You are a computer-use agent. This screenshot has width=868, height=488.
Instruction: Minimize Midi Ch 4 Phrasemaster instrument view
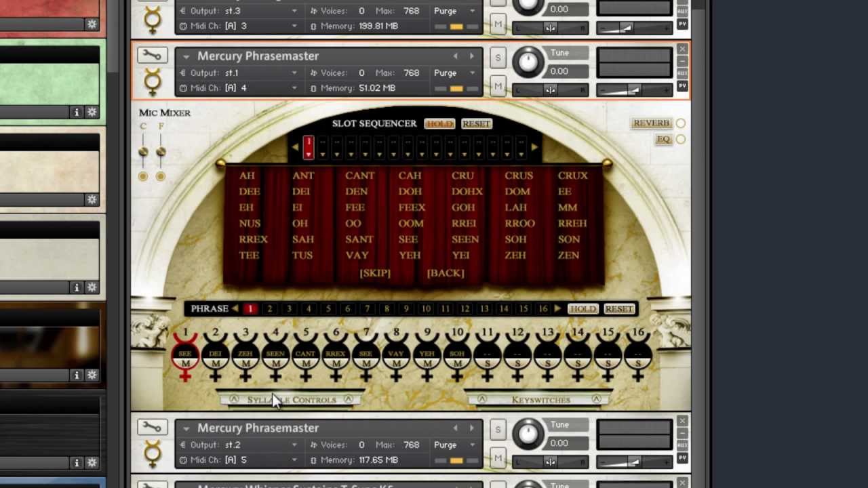[x=682, y=62]
